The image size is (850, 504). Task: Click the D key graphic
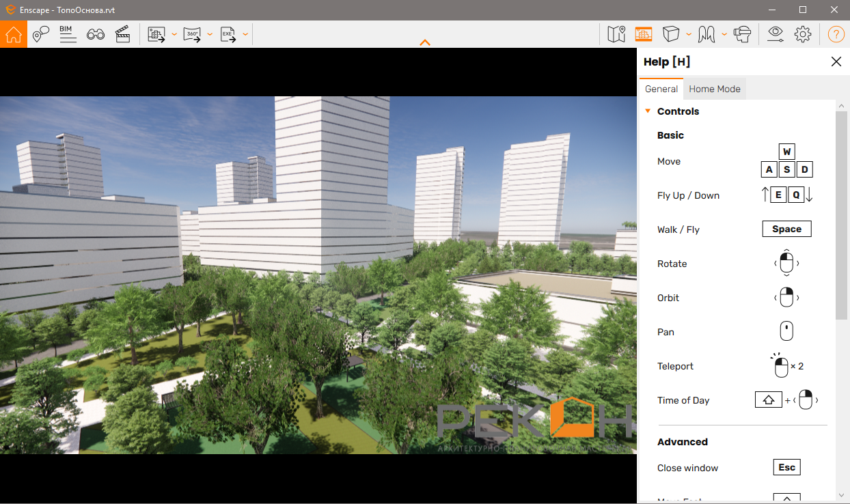click(805, 169)
